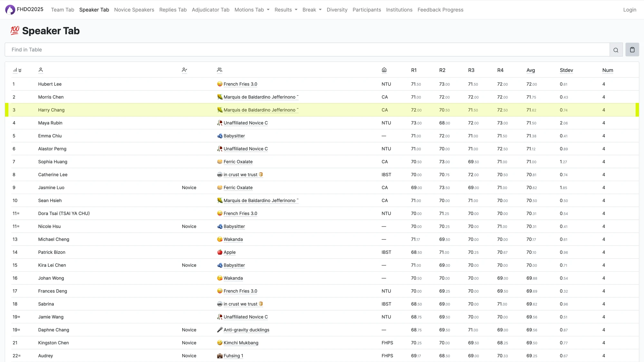Expand the Results dropdown menu
Image resolution: width=644 pixels, height=362 pixels.
286,10
